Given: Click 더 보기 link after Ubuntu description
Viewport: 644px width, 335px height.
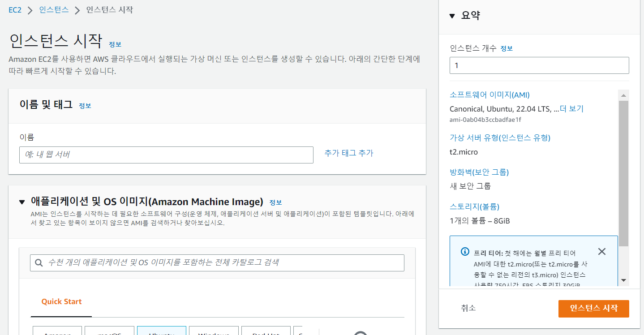Looking at the screenshot, I should tap(572, 109).
